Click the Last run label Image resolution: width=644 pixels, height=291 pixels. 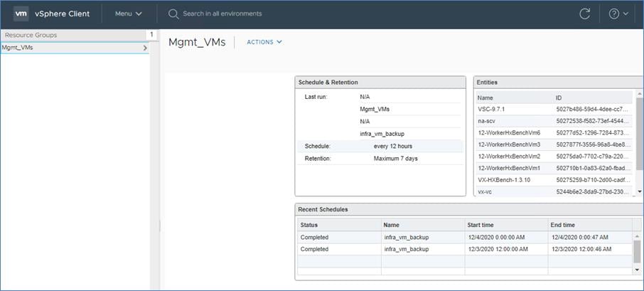point(316,97)
